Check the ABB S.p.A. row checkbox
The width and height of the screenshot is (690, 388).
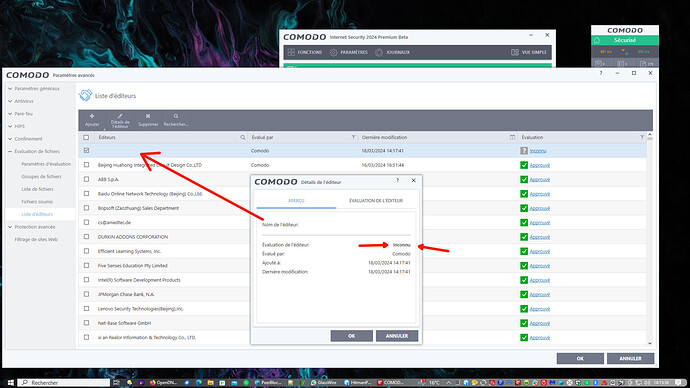[x=86, y=179]
